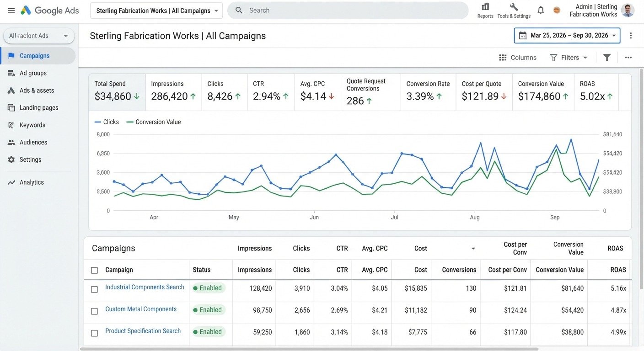The height and width of the screenshot is (351, 644).
Task: Click the solid funnel filter icon
Action: click(x=607, y=58)
